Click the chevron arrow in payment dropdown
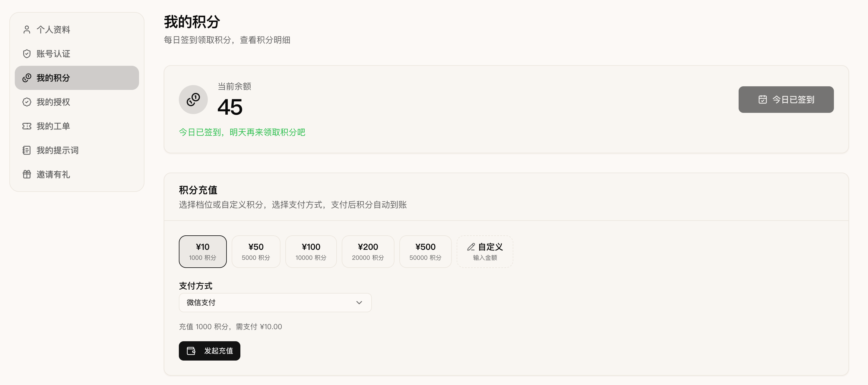The width and height of the screenshot is (868, 385). (x=359, y=303)
